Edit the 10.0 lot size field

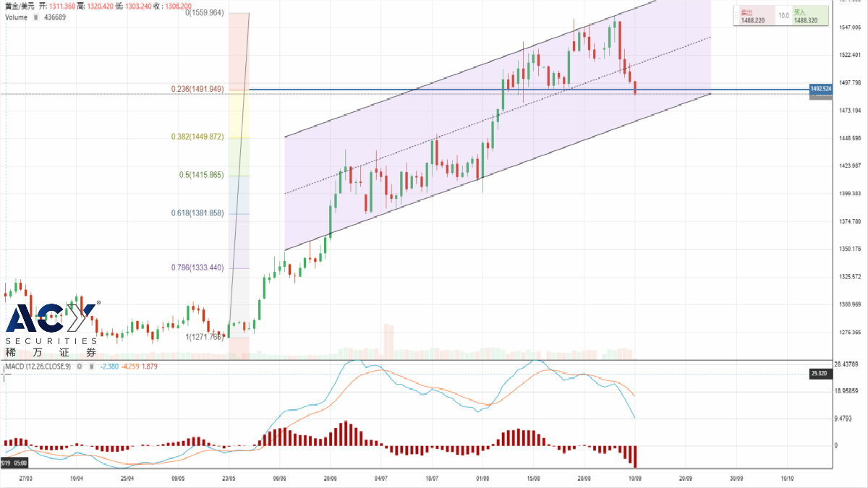click(783, 15)
